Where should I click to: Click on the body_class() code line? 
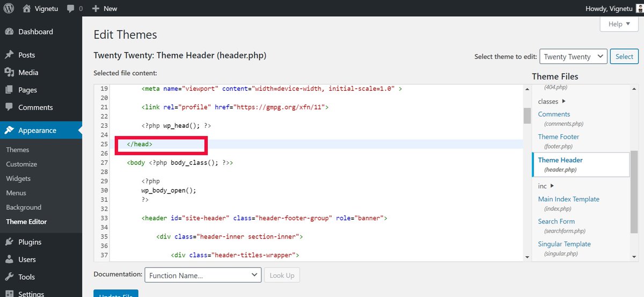[x=180, y=162]
